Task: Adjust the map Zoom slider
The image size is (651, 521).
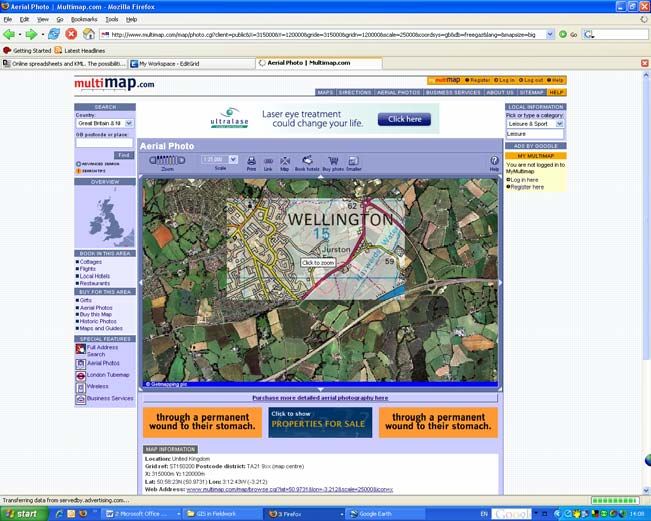Action: tap(167, 160)
